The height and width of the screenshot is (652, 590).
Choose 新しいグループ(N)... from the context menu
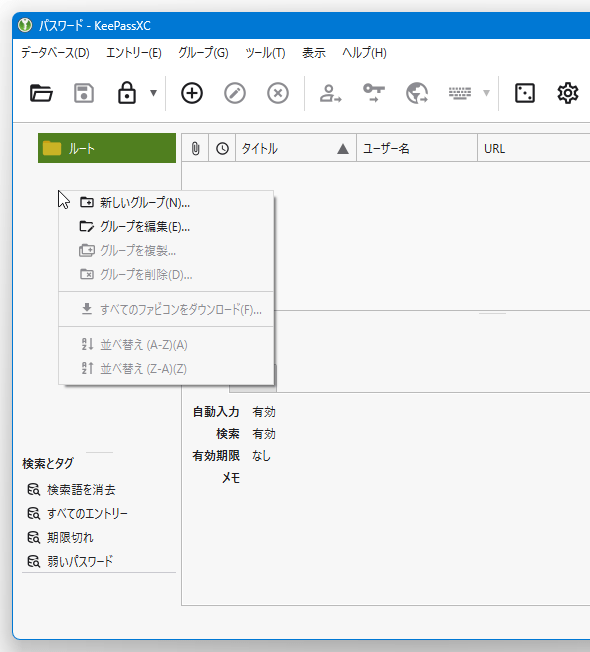click(x=166, y=203)
